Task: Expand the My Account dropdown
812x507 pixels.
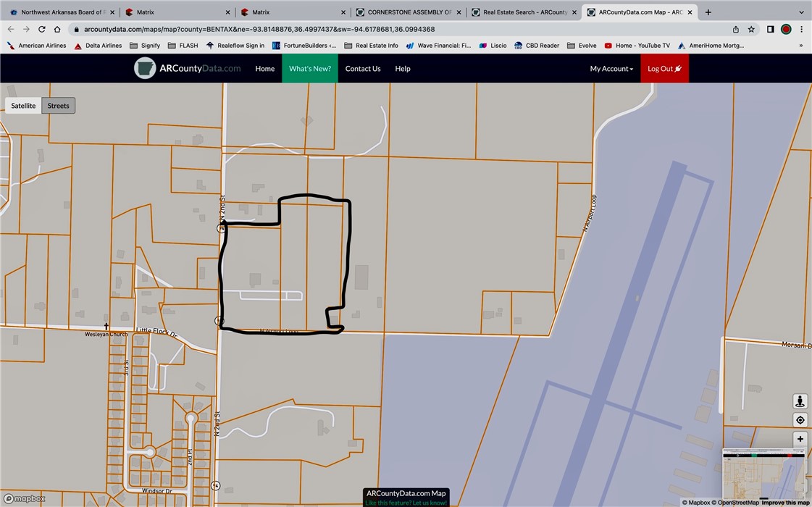Action: [611, 69]
